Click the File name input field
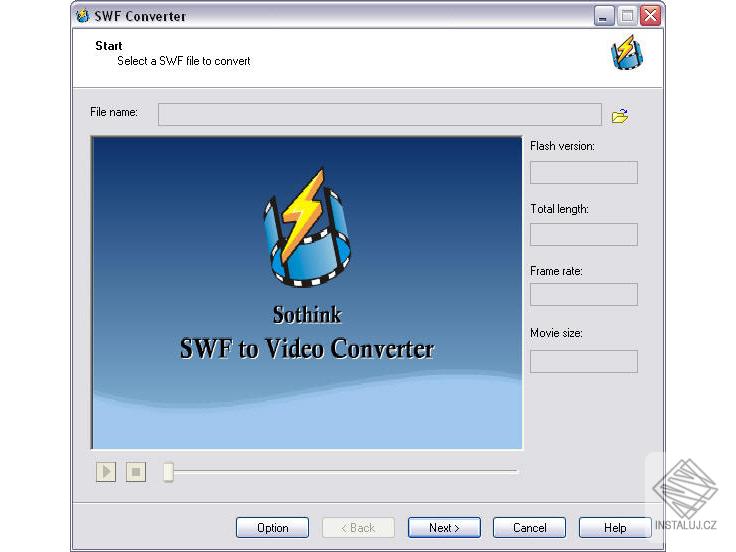The height and width of the screenshot is (552, 736). pyautogui.click(x=380, y=115)
